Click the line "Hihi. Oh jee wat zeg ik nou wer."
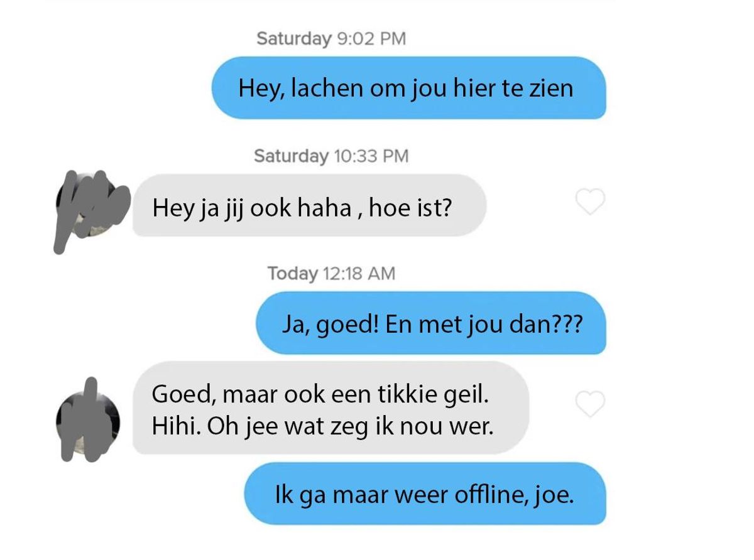Screen dimensions: 754x560 (x=322, y=427)
